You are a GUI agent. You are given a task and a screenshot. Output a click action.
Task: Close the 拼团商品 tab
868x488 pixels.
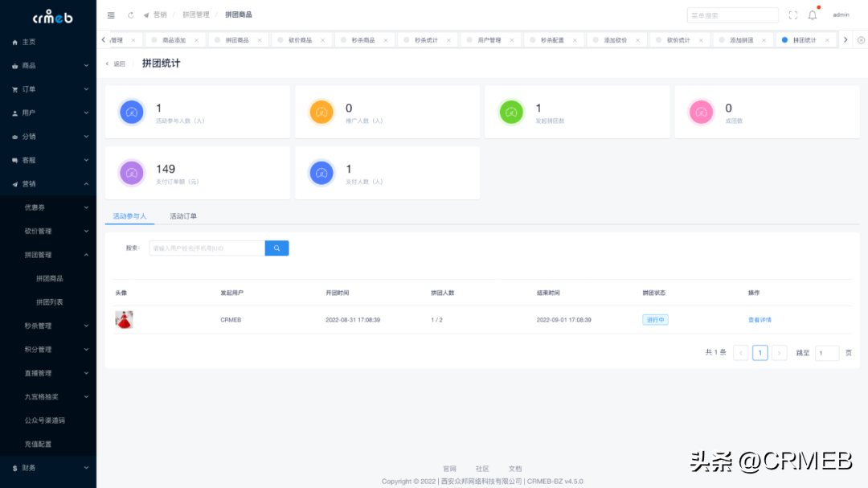point(260,40)
